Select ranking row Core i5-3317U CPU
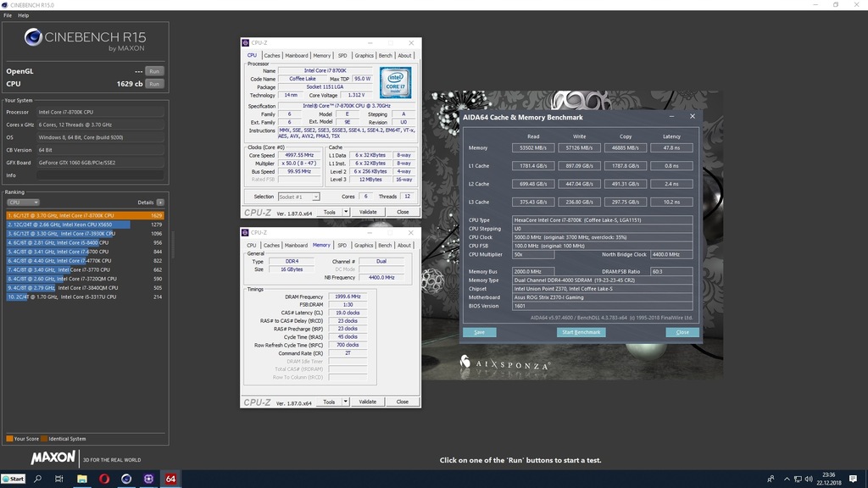This screenshot has height=488, width=868. point(86,297)
